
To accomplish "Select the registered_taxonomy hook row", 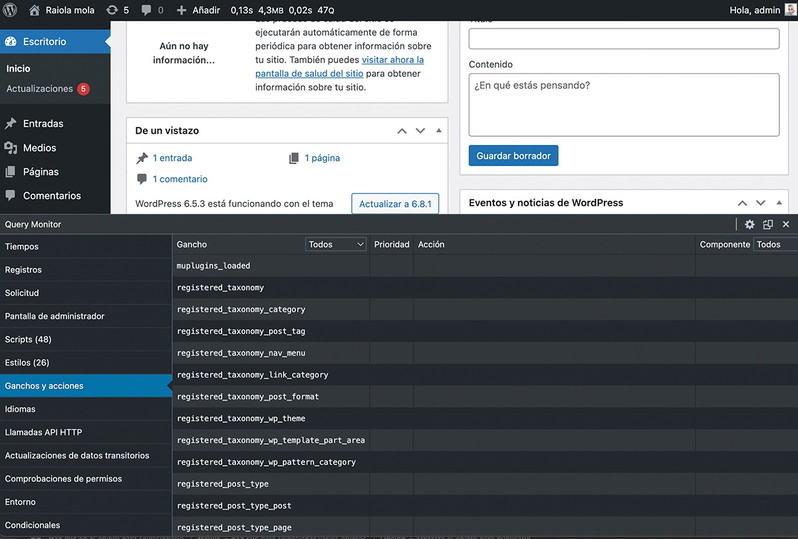I will click(485, 288).
